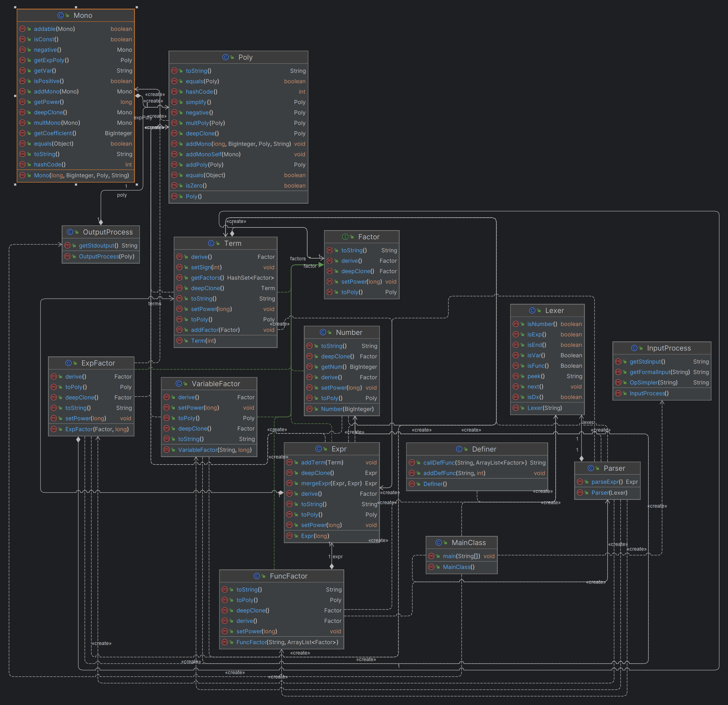Click the method icon before getStdoutput()
Viewport: 728px width, 705px height.
coord(67,245)
